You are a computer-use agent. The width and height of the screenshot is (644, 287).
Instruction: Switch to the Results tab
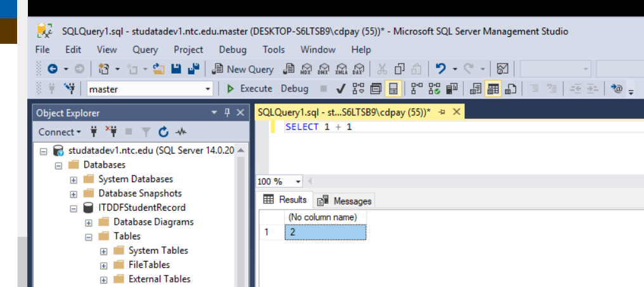tap(284, 199)
